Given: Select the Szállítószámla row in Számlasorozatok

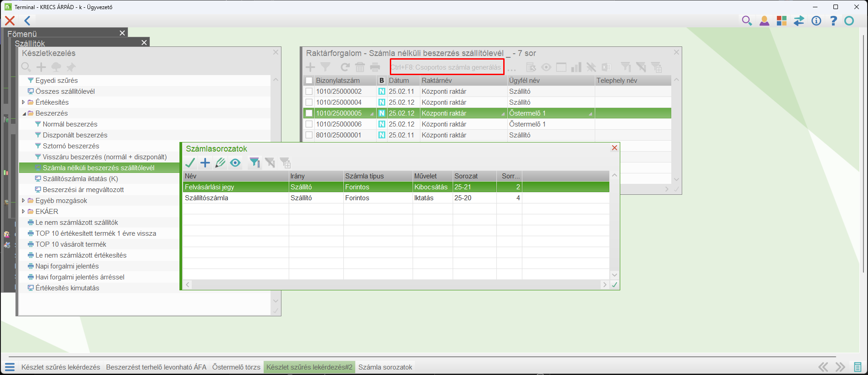Looking at the screenshot, I should click(x=396, y=198).
